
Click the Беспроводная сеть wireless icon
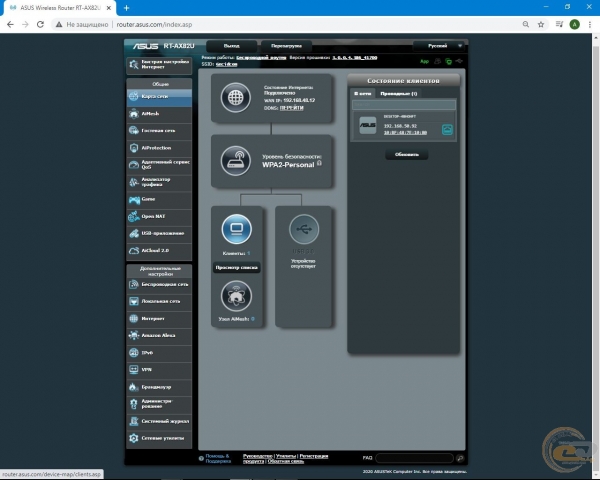tap(134, 284)
